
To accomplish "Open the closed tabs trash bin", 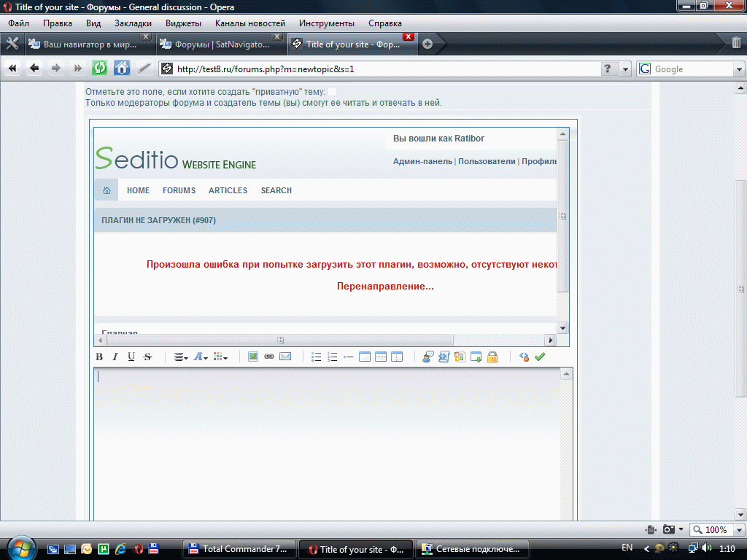I will [736, 43].
